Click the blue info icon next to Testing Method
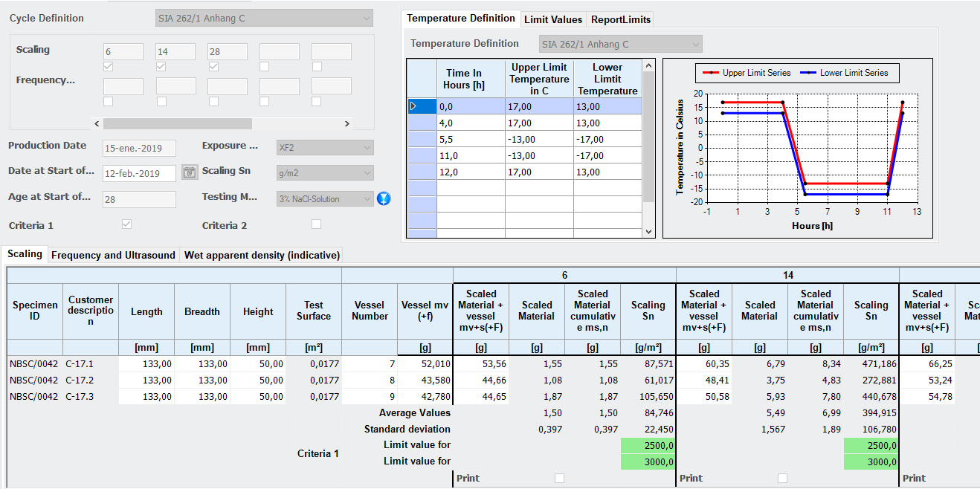The image size is (980, 489). [384, 198]
